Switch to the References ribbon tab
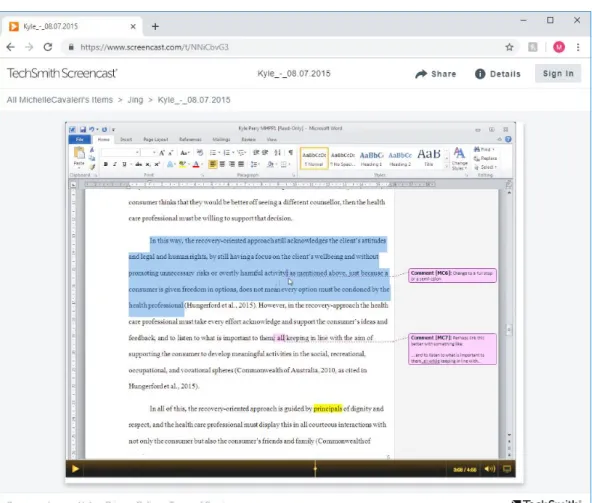Screen dimensions: 592x503 tap(190, 139)
